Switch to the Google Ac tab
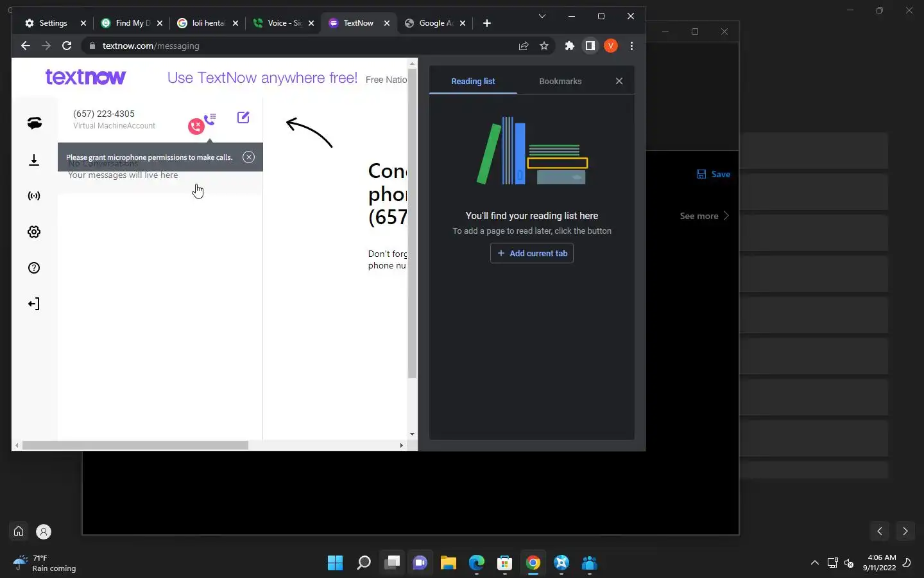 [x=435, y=23]
